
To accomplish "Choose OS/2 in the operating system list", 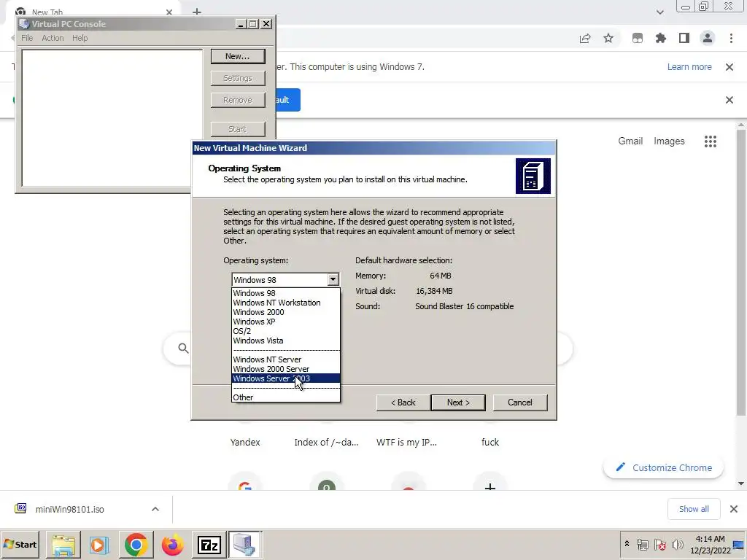I will 286,332.
